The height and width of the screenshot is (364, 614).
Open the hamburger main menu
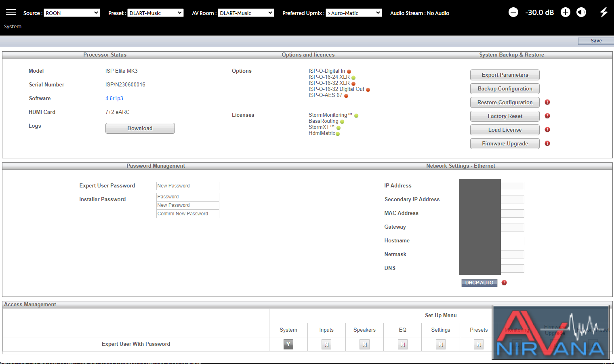11,12
